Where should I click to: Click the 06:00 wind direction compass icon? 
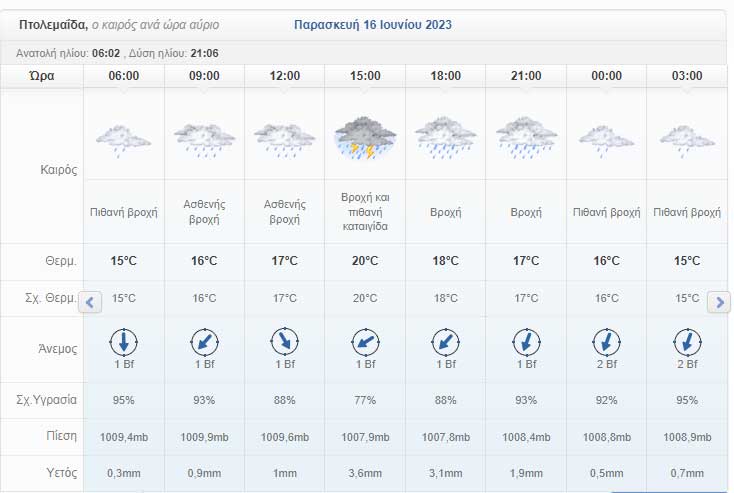(124, 342)
